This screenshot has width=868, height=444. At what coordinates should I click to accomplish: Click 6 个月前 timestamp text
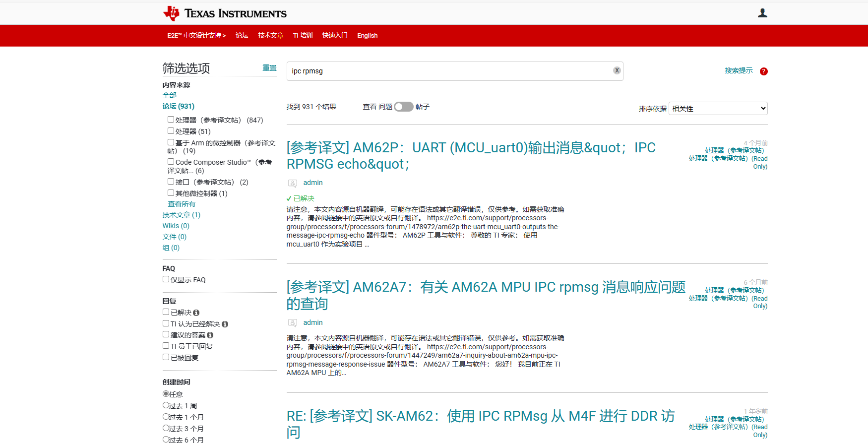pyautogui.click(x=755, y=282)
